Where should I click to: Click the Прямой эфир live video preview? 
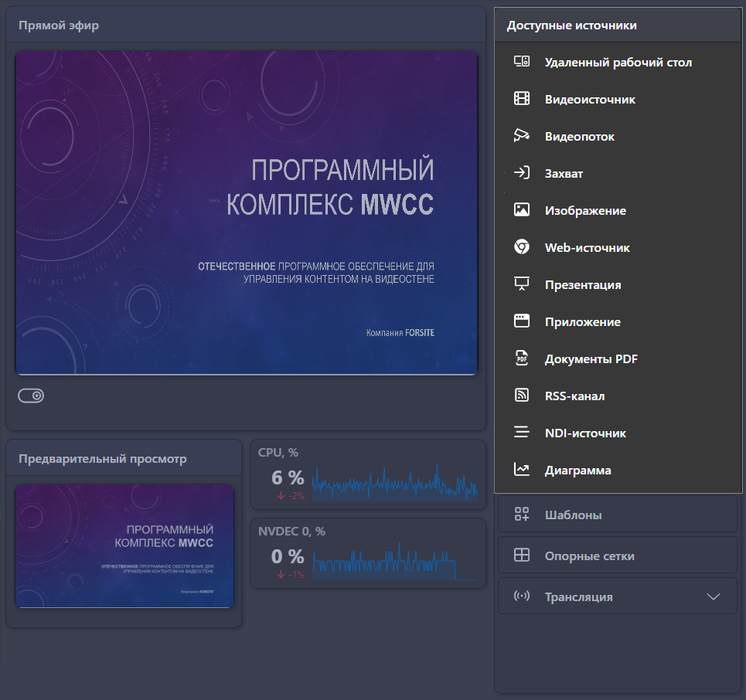point(247,212)
